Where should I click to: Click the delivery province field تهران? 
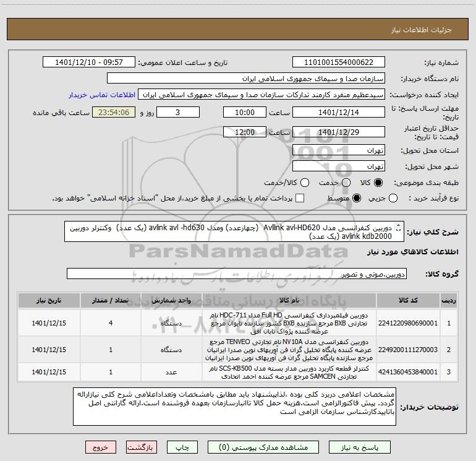pos(339,150)
